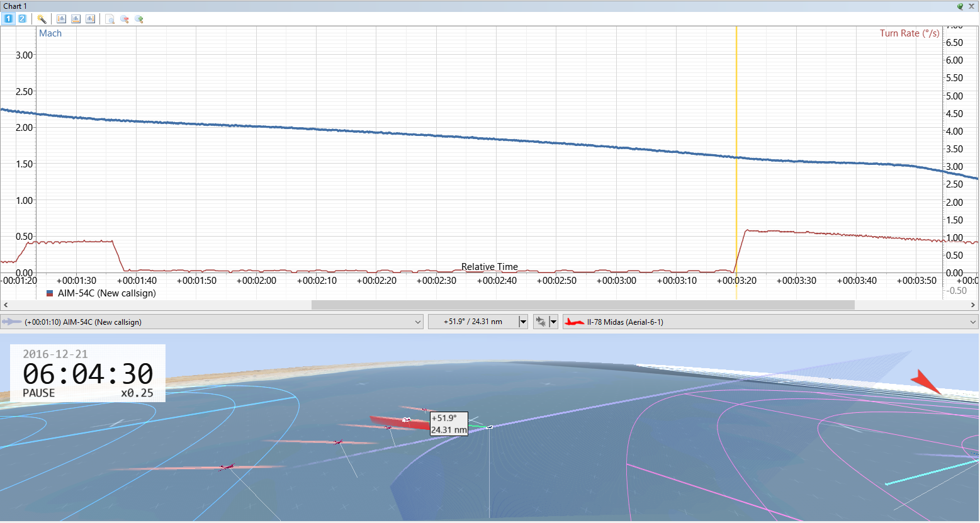The image size is (980, 523).
Task: Click the '6.50' turn rate axis value
Action: 954,43
